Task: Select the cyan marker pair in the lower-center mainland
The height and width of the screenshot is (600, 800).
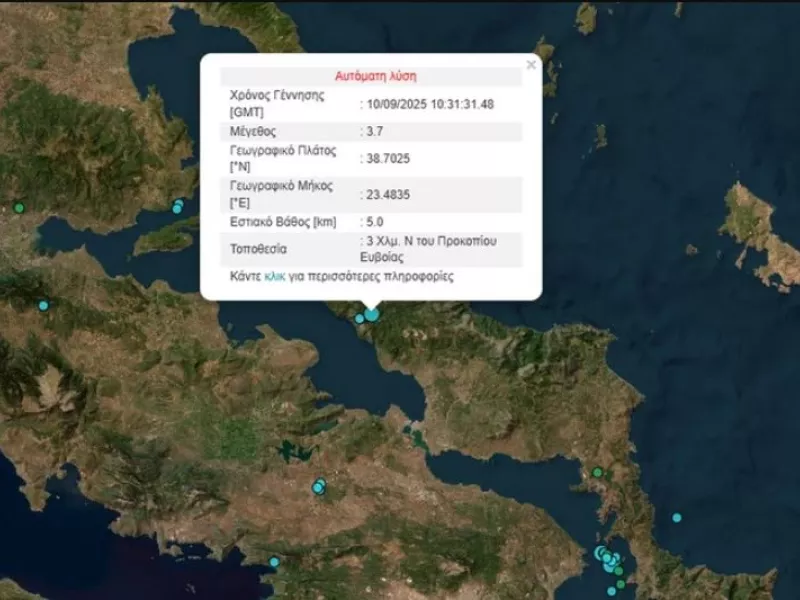Action: point(319,487)
